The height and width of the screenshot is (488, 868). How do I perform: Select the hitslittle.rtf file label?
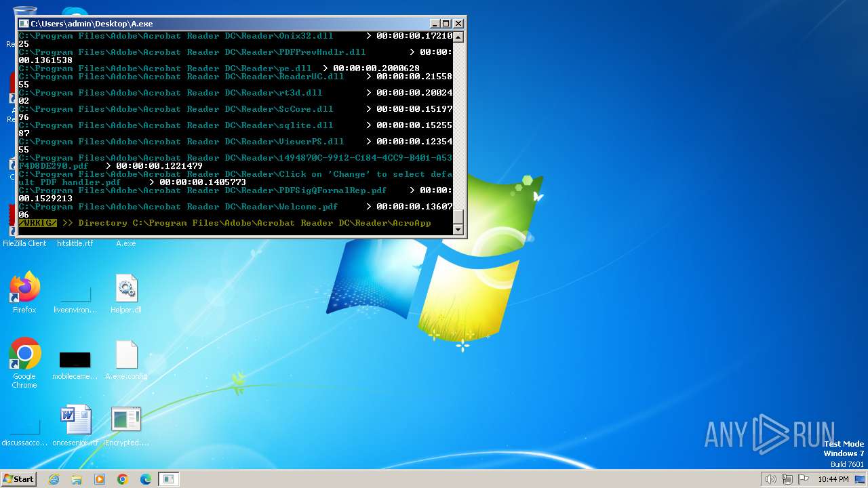click(x=75, y=243)
